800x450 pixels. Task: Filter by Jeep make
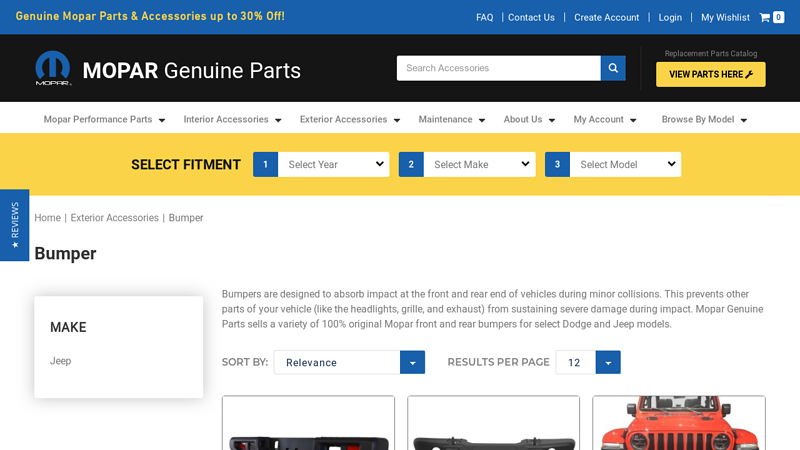[61, 361]
